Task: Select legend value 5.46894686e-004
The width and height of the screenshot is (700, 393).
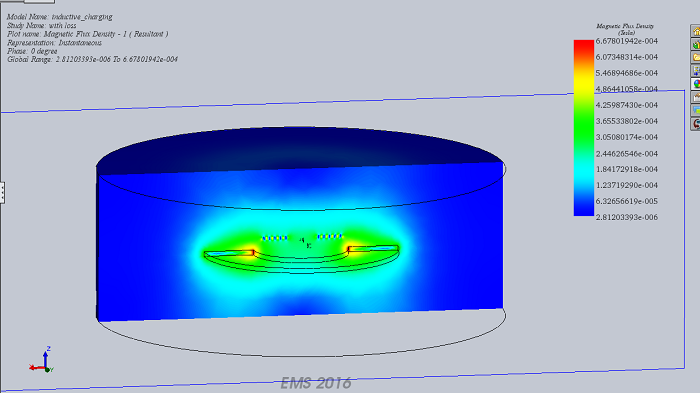Action: point(626,73)
